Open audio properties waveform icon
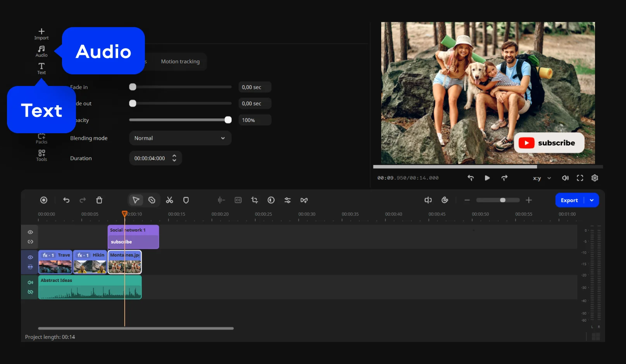The height and width of the screenshot is (364, 626). click(221, 200)
